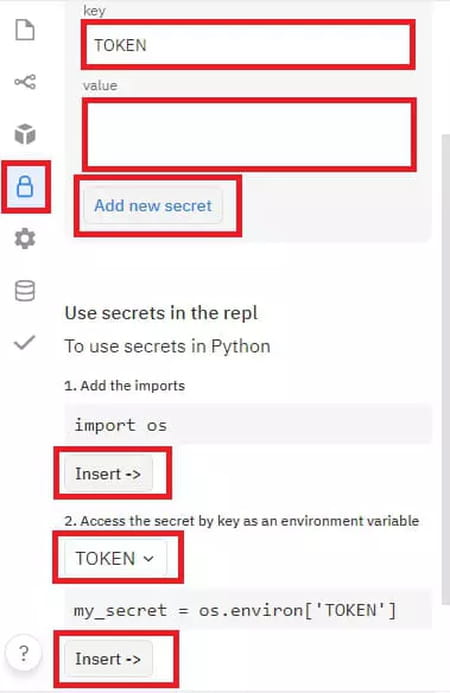Open the Unit tests checkmark icon
The height and width of the screenshot is (693, 450).
pos(25,343)
